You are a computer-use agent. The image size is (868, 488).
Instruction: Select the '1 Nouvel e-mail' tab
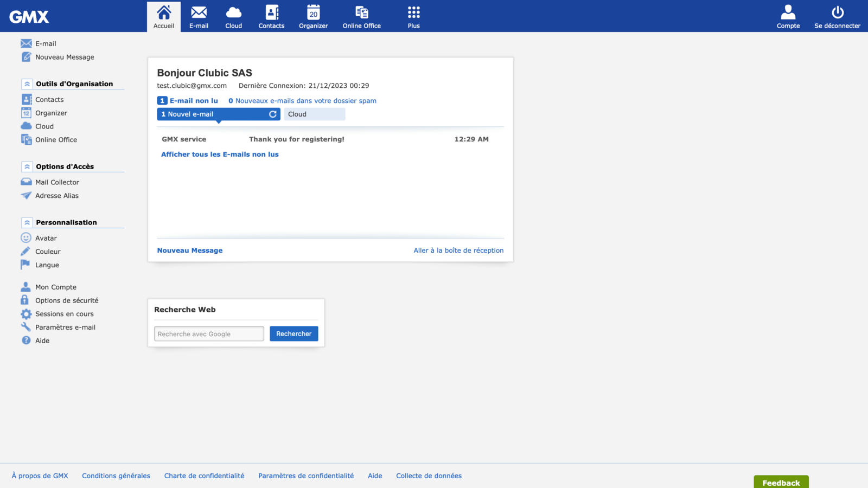click(219, 114)
